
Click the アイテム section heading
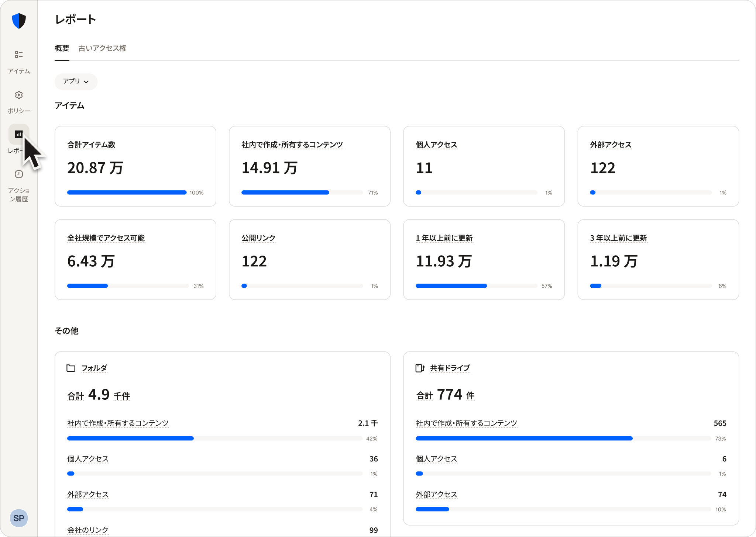[69, 106]
